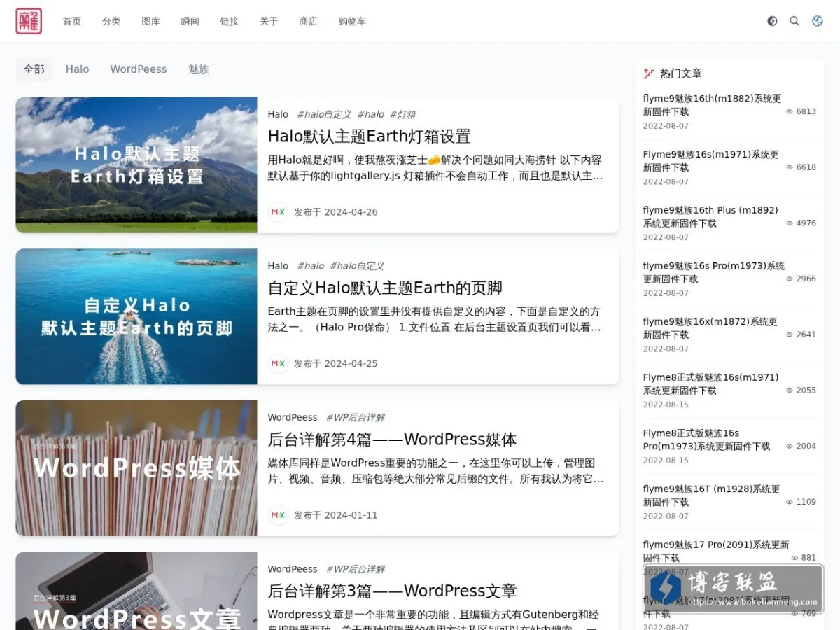840x630 pixels.
Task: Open the 商店 shop page
Action: pyautogui.click(x=308, y=21)
